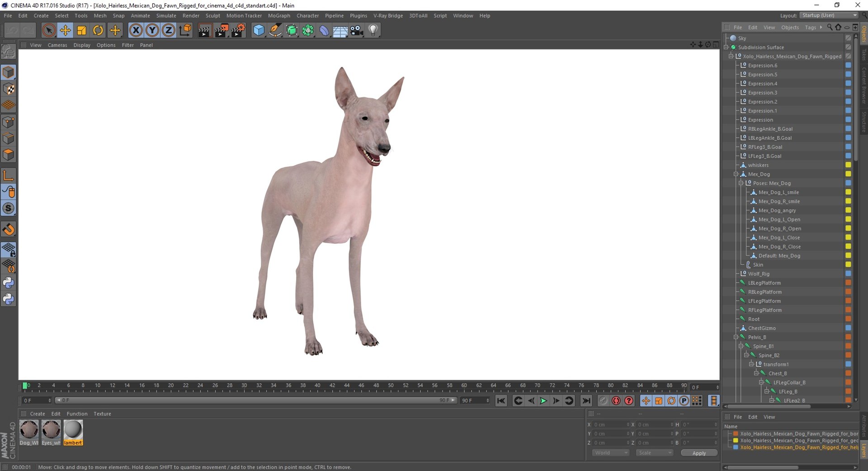This screenshot has width=868, height=471.
Task: Add a Subdivision Surface generator icon
Action: click(292, 30)
